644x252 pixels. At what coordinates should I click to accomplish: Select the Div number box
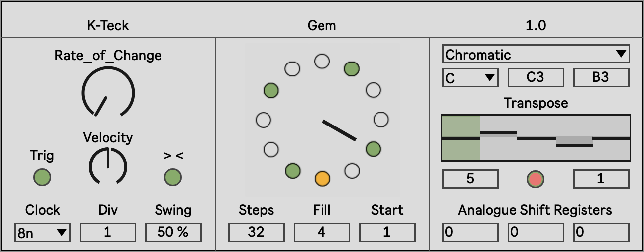pos(108,232)
